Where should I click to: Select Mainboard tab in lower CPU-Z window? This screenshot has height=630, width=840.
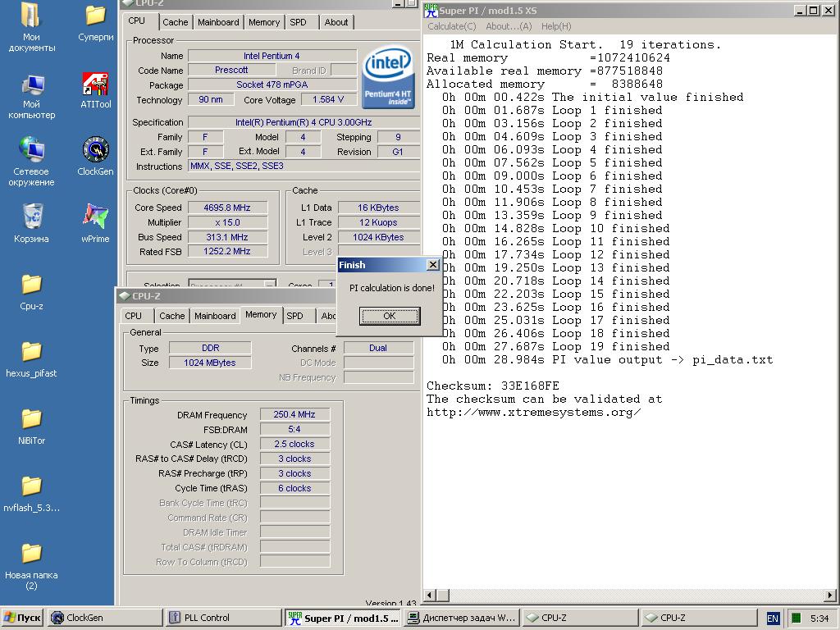[x=215, y=316]
